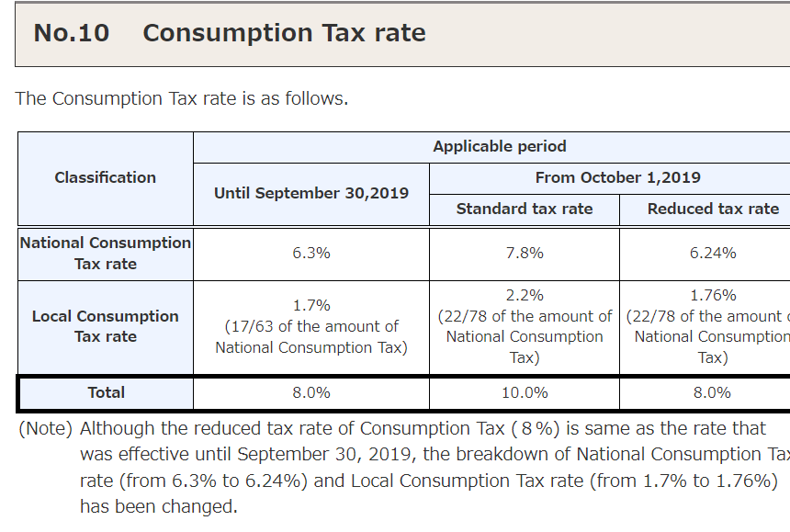790x532 pixels.
Task: Select the National Consumption Tax rate row label
Action: [106, 253]
